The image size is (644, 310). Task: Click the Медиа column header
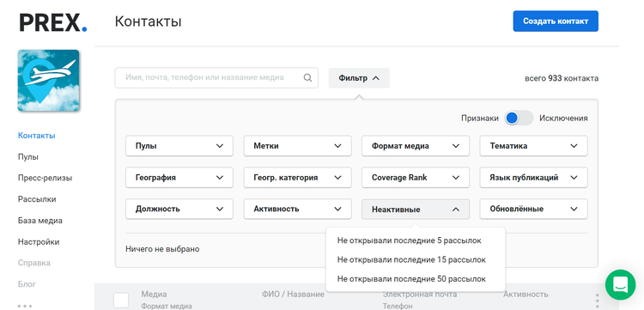click(154, 295)
